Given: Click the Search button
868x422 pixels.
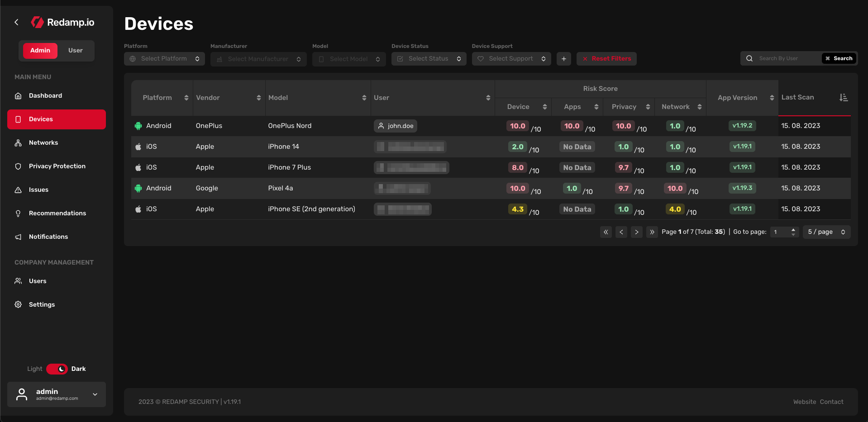Looking at the screenshot, I should tap(839, 59).
